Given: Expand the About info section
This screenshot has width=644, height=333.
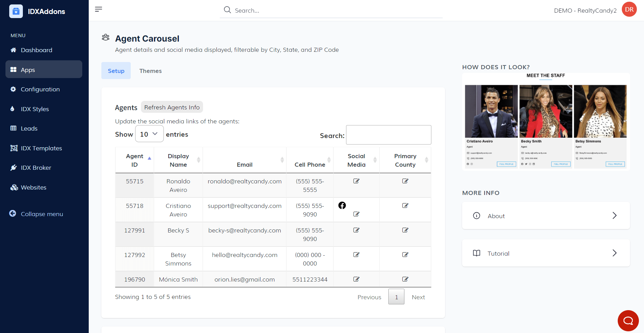Looking at the screenshot, I should click(x=546, y=216).
